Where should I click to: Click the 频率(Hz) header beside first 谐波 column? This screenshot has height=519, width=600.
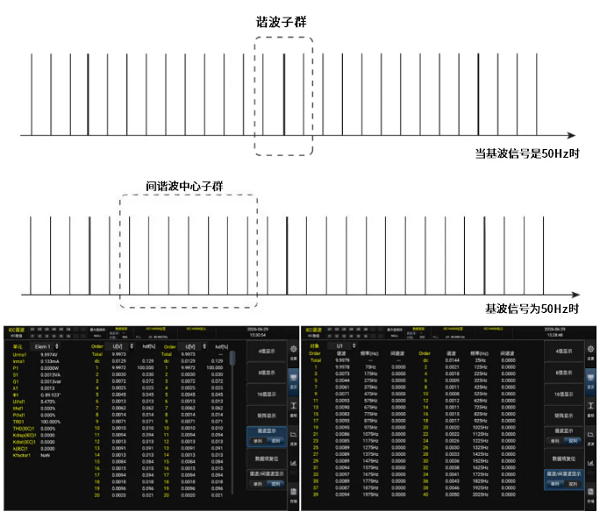point(370,353)
